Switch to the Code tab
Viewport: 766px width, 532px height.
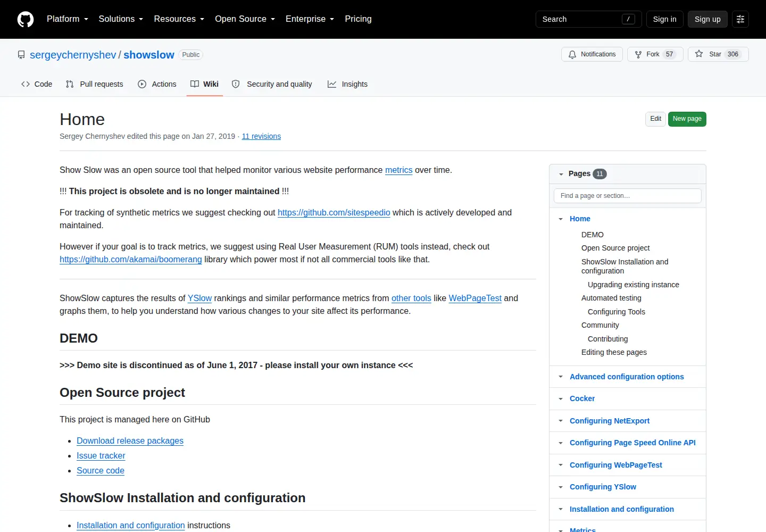pyautogui.click(x=37, y=84)
